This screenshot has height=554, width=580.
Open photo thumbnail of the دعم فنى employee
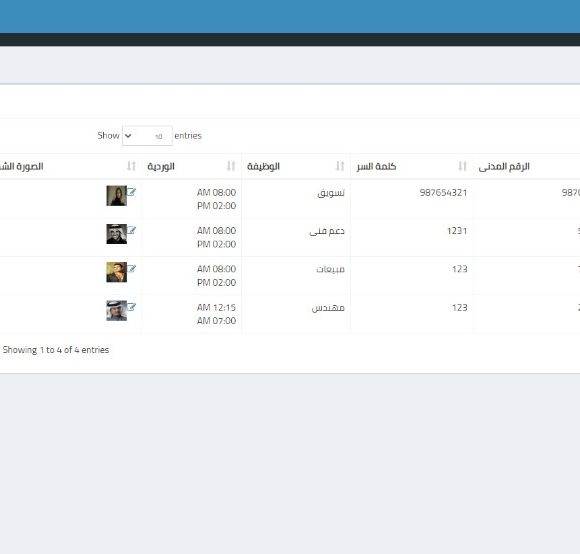(x=117, y=234)
